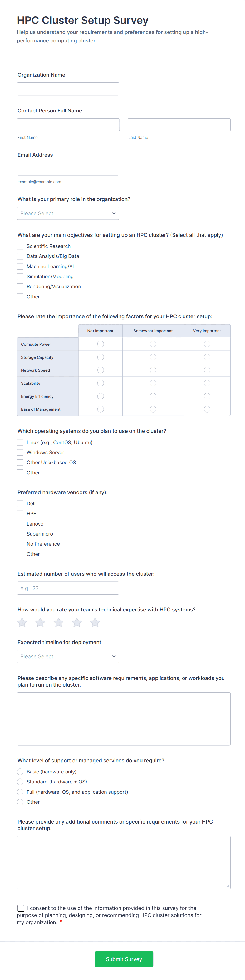The height and width of the screenshot is (980, 245).
Task: Enable the Linux (e.g., CentOS, Ubuntu) option
Action: click(20, 442)
